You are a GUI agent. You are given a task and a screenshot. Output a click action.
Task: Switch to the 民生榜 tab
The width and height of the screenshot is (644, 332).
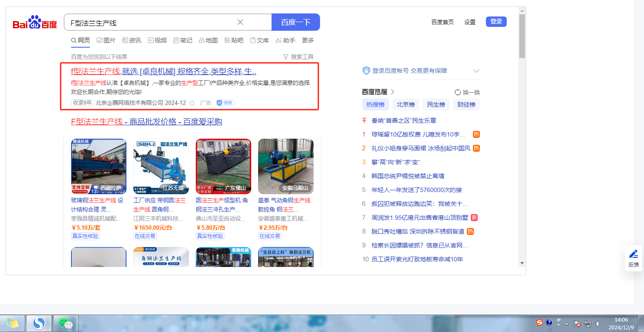click(436, 104)
